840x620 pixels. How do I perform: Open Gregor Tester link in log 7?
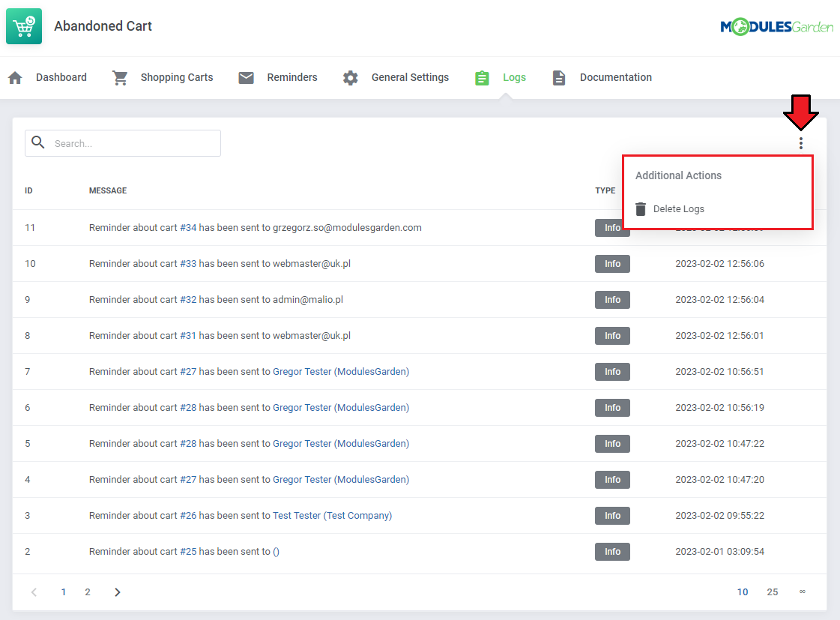click(341, 371)
